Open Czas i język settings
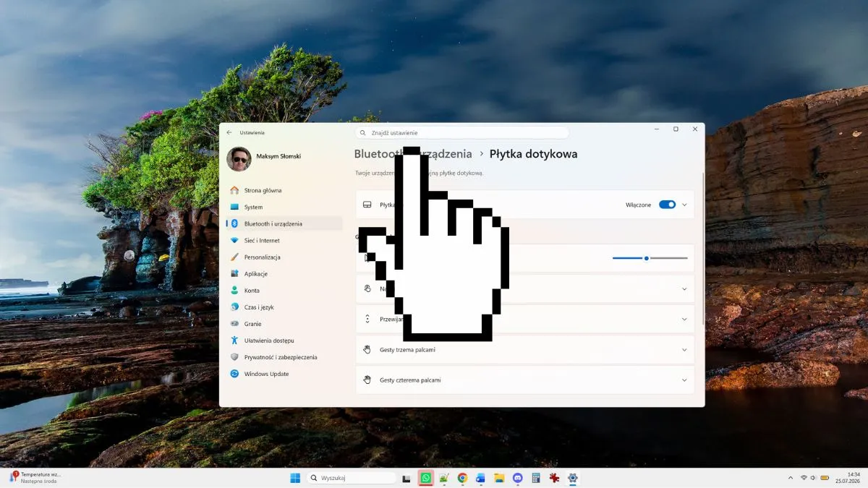This screenshot has height=488, width=868. point(284,307)
